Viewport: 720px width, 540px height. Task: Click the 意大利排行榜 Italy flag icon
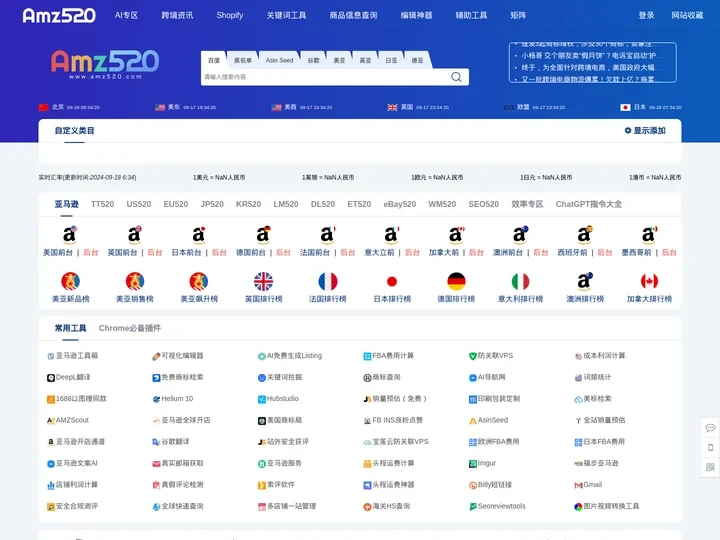point(520,281)
